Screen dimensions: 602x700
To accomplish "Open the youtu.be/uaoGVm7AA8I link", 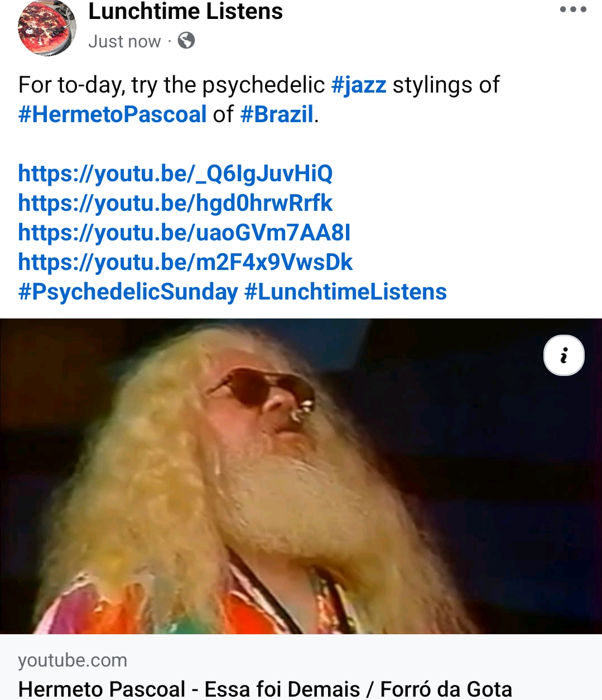I will [x=184, y=233].
